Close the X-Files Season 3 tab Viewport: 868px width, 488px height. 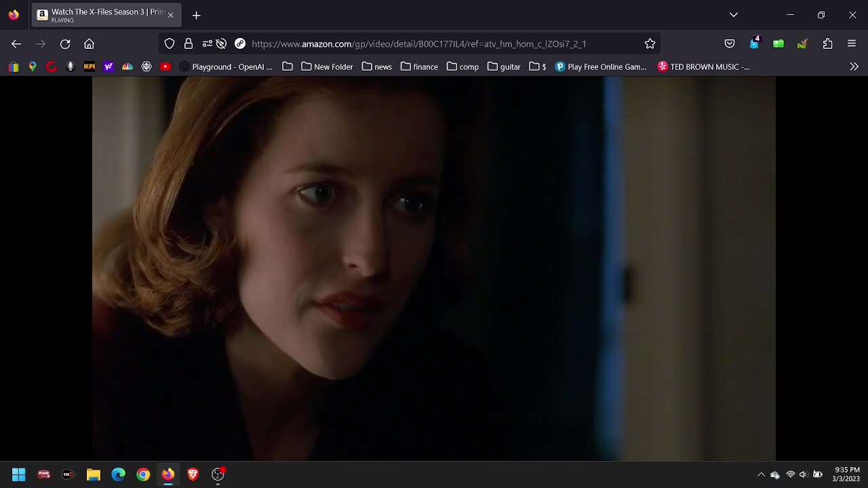click(171, 15)
